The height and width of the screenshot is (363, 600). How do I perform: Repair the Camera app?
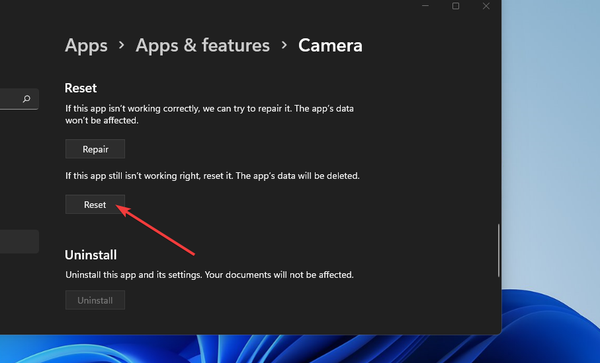(x=95, y=149)
